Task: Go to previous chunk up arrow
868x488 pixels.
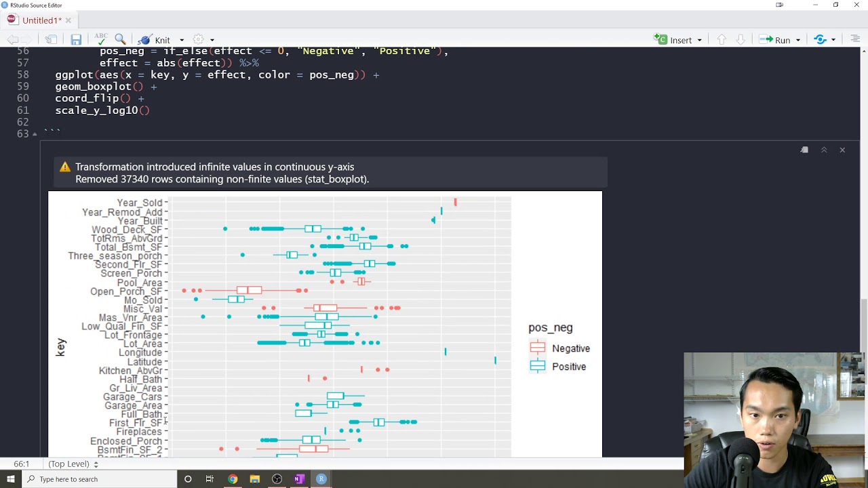Action: point(722,40)
